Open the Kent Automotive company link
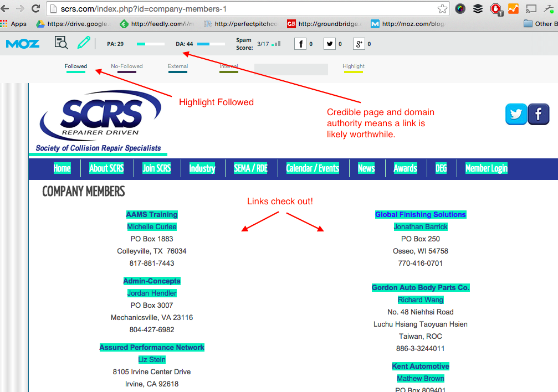This screenshot has height=392, width=558. (421, 367)
